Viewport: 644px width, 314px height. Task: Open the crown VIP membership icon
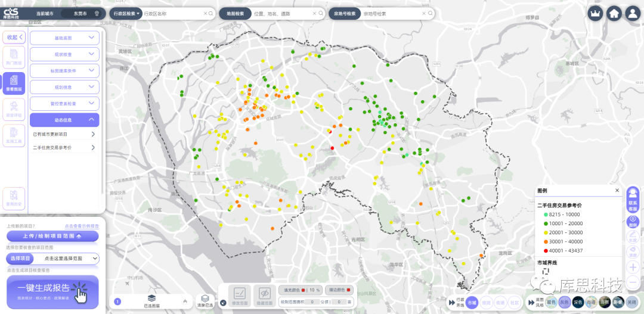point(595,14)
